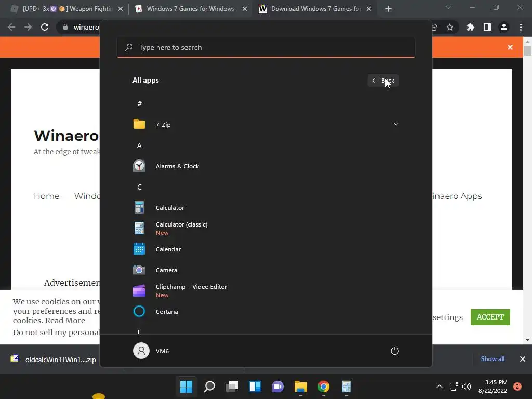
Task: Click the Power button icon
Action: [x=395, y=351]
